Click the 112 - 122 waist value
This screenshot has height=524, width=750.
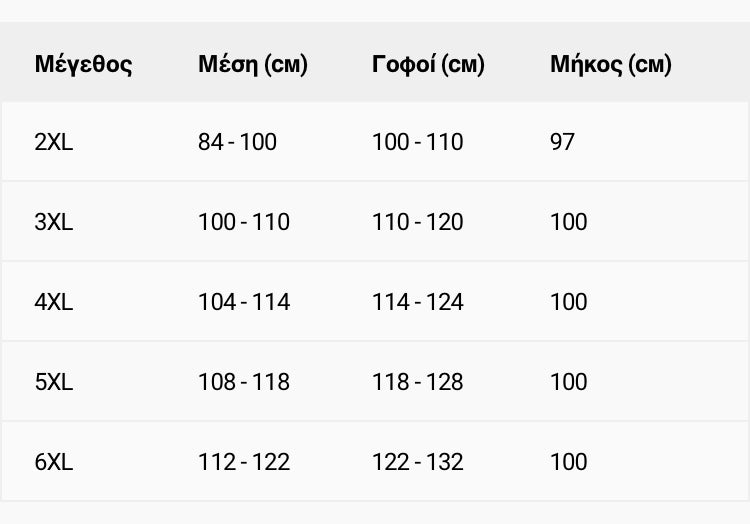244,462
